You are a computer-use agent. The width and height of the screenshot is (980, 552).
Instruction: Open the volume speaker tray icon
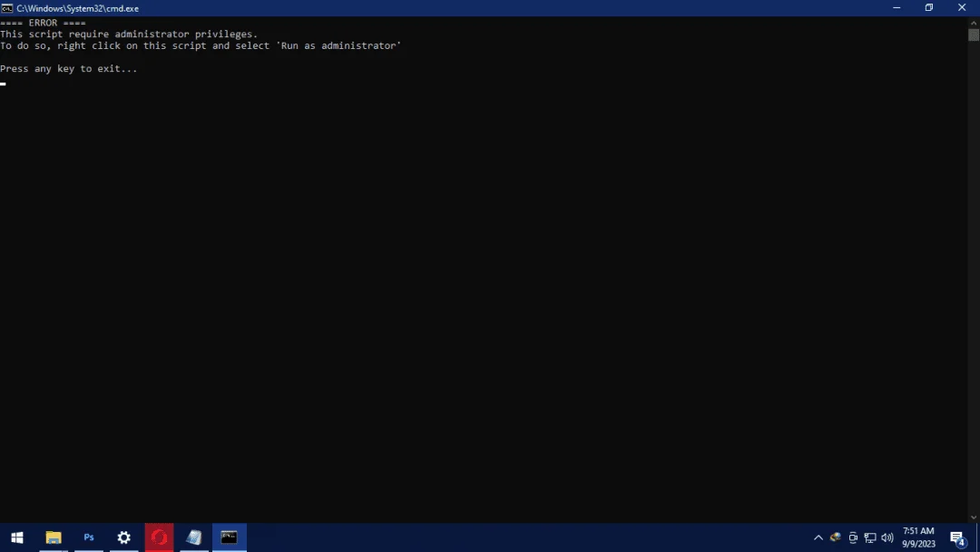click(887, 537)
